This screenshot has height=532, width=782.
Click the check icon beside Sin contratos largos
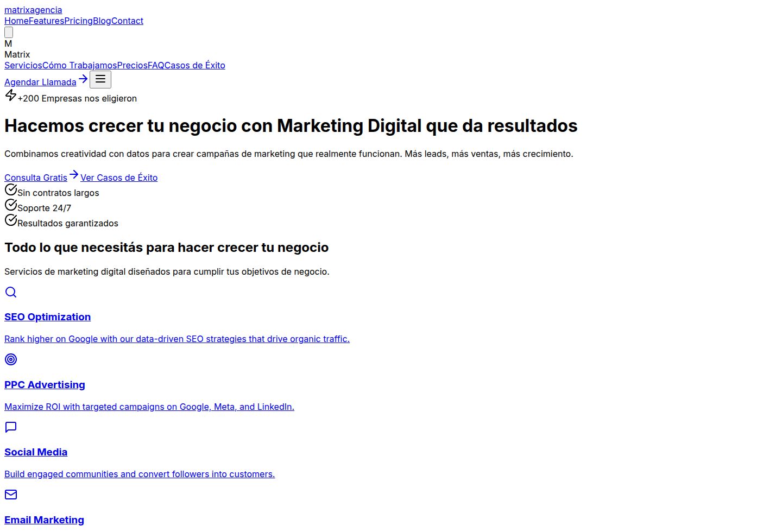pos(10,189)
